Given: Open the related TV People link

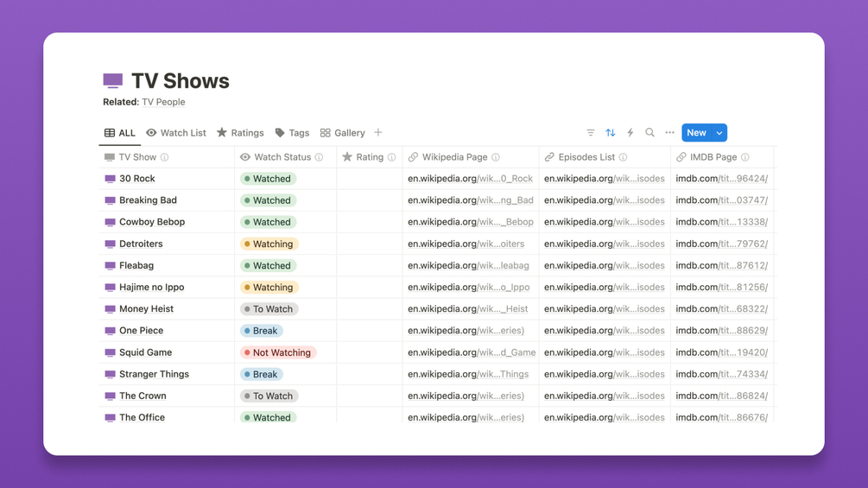Looking at the screenshot, I should (163, 102).
